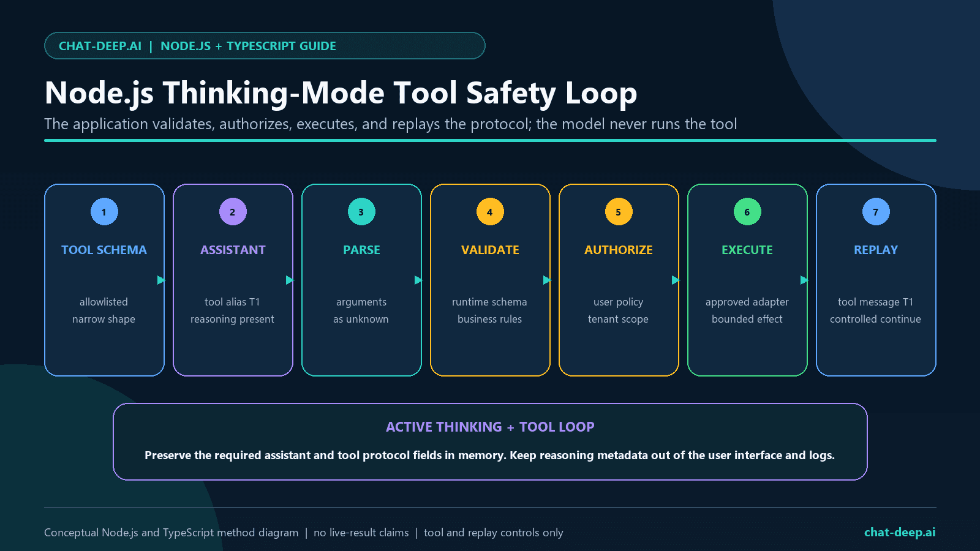Click the 'user policy' text

[x=619, y=302]
